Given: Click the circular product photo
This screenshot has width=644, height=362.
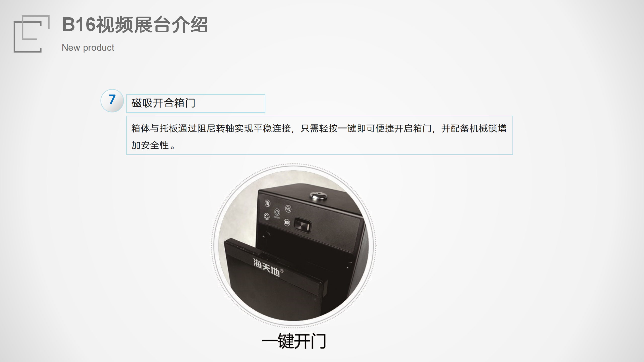Looking at the screenshot, I should point(294,246).
